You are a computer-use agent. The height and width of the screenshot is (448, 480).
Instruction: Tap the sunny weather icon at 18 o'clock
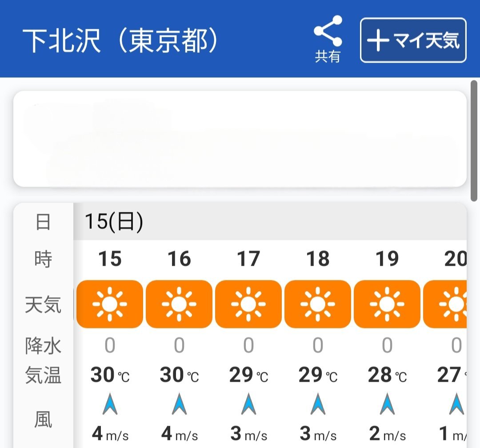[318, 304]
